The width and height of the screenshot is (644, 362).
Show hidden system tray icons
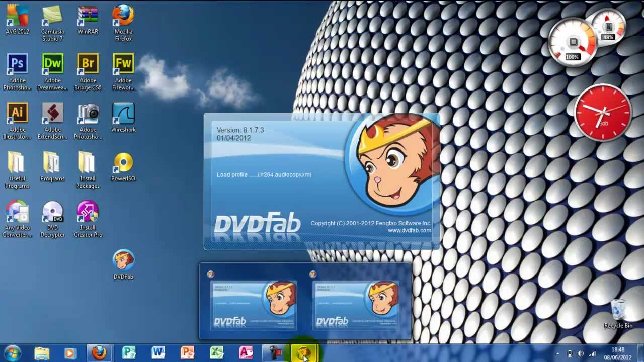pos(557,353)
